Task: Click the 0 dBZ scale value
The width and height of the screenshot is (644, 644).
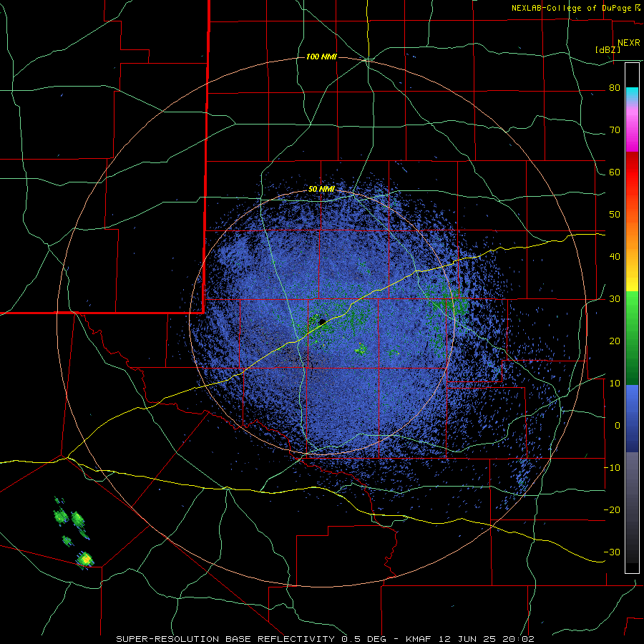Action: pyautogui.click(x=618, y=426)
